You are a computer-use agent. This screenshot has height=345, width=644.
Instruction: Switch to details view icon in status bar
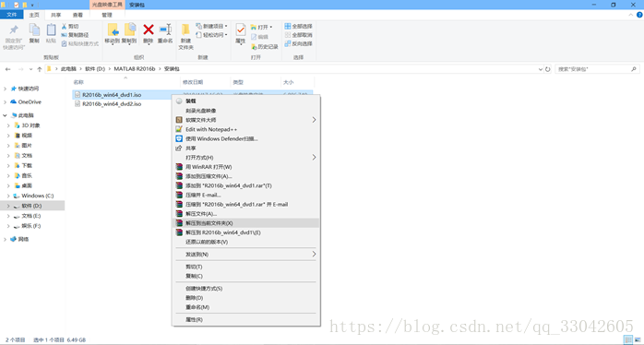tap(627, 339)
